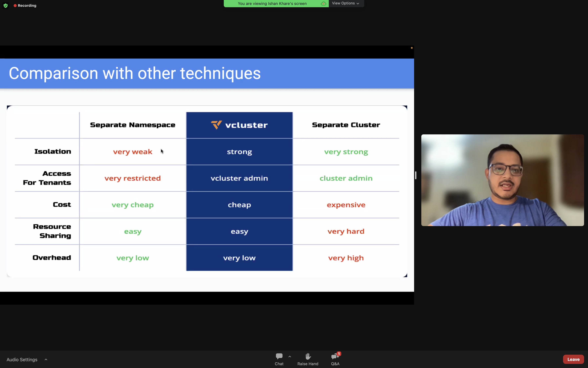
Task: Click the 'vcluster admin' cell
Action: 239,178
